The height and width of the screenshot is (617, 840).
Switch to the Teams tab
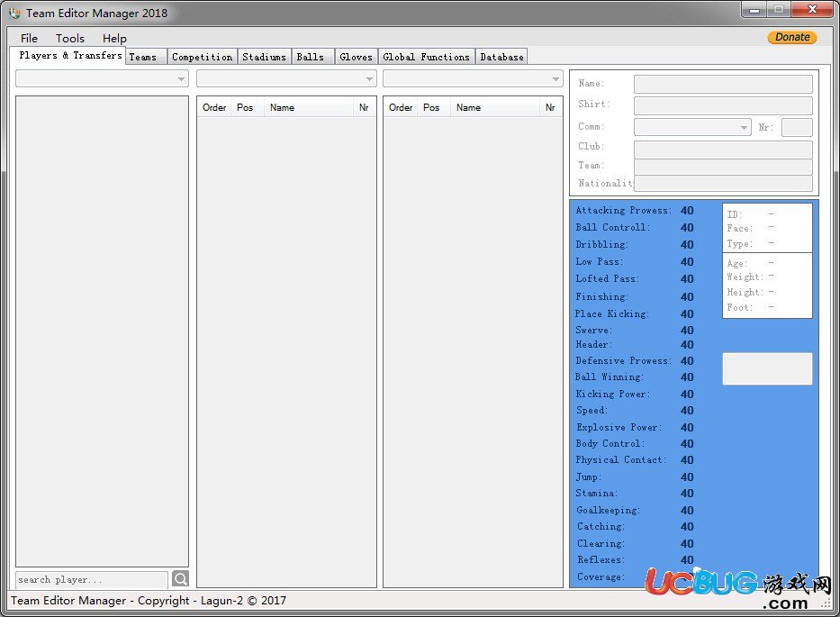pos(146,57)
